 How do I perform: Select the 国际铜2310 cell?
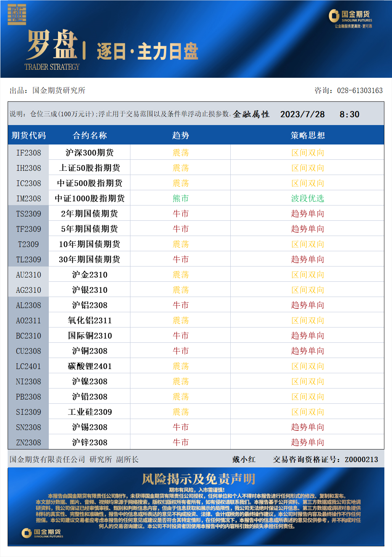pos(90,335)
